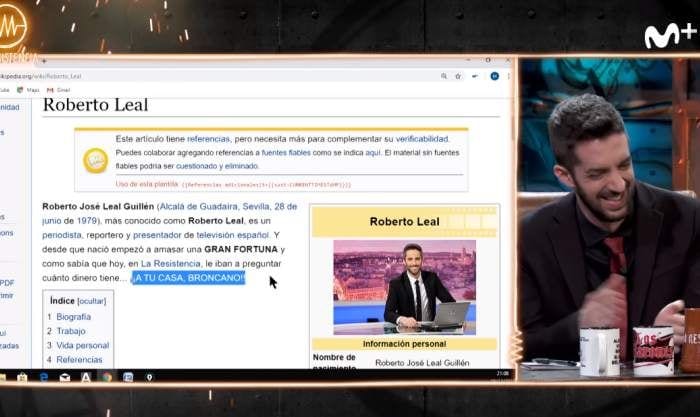Collapse the Índice with 'ocultar' toggle

pyautogui.click(x=92, y=301)
